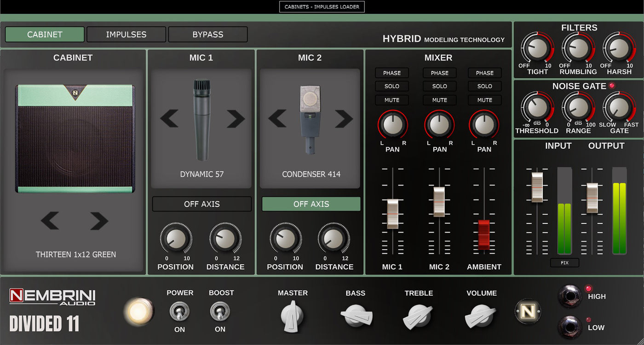Click the illuminated N logo badge
This screenshot has width=644, height=345.
pyautogui.click(x=528, y=312)
